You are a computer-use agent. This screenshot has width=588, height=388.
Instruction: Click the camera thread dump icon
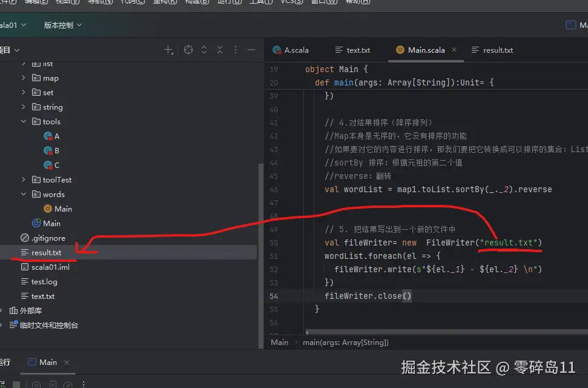pyautogui.click(x=36, y=384)
